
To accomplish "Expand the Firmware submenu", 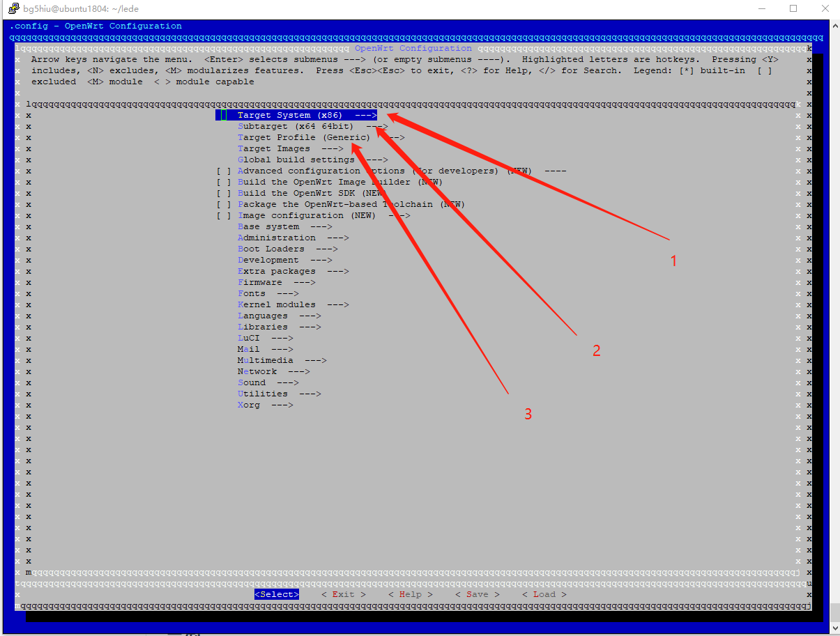I will tap(277, 283).
